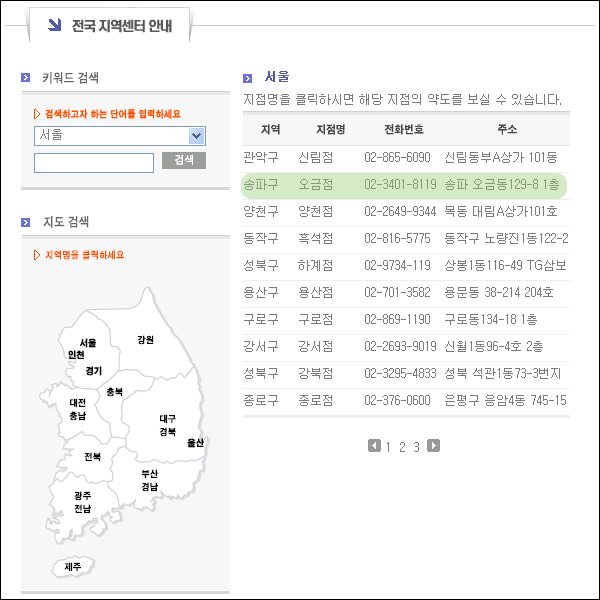Click the 용산구 district cell
The image size is (600, 600).
pyautogui.click(x=261, y=292)
